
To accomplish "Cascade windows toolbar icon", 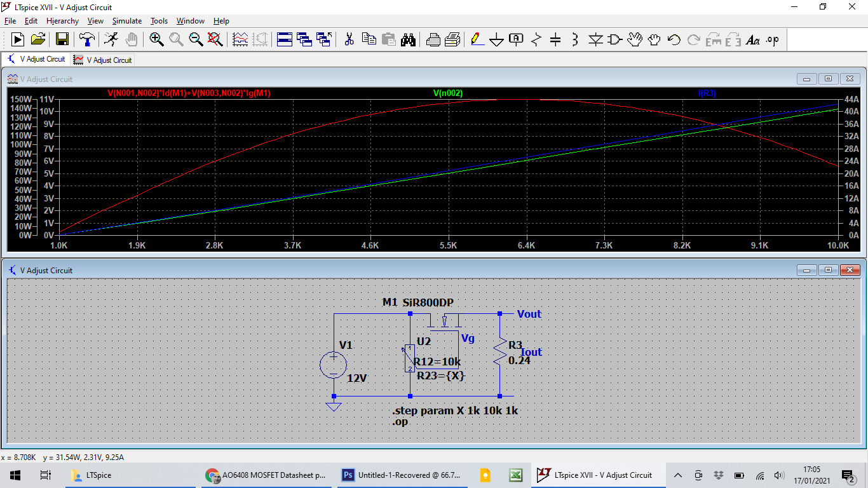I will (304, 39).
